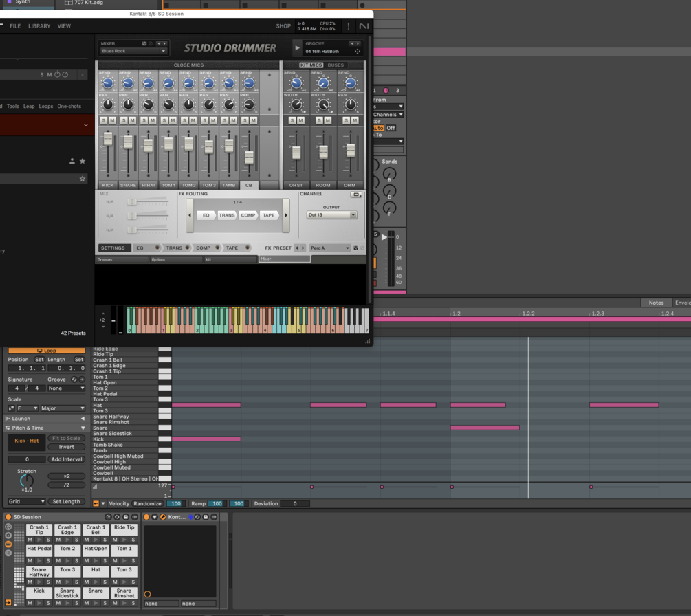This screenshot has height=616, width=691.
Task: Toggle SD Session pad view icon
Action: (8, 544)
